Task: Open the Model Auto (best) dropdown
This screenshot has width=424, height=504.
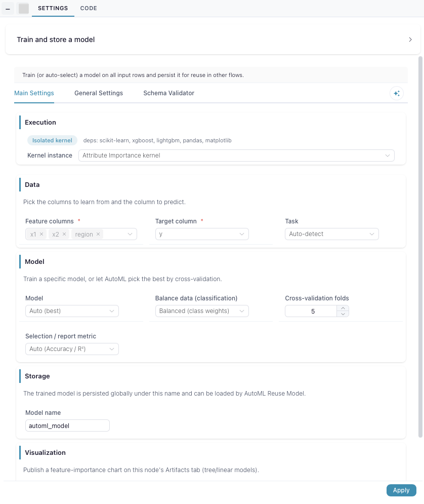Action: (72, 311)
